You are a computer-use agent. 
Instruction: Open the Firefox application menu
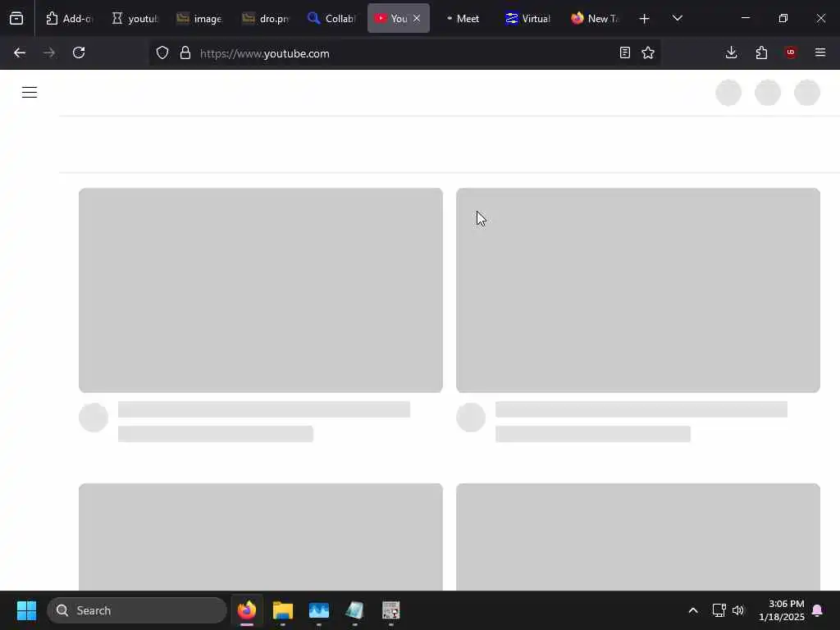pyautogui.click(x=820, y=53)
